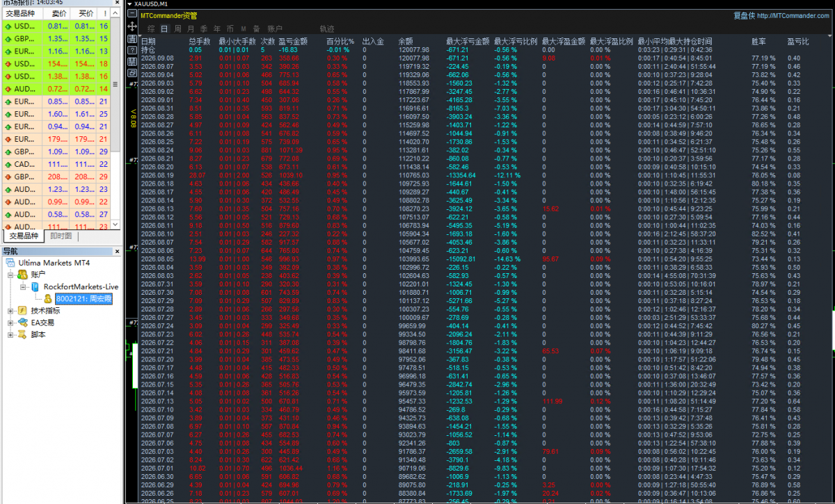Screen dimensions: 835x504
Task: Click the green up arrow on CAD 111 row
Action: coord(8,165)
